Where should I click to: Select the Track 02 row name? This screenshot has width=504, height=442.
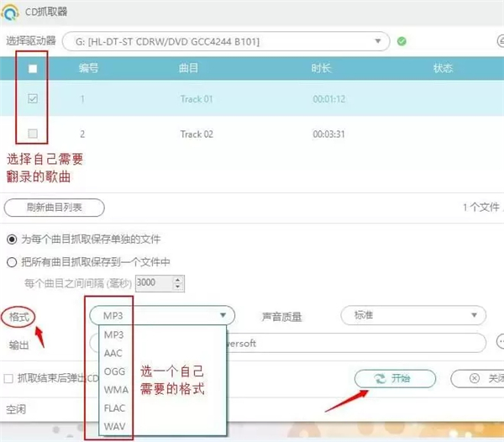pos(197,134)
